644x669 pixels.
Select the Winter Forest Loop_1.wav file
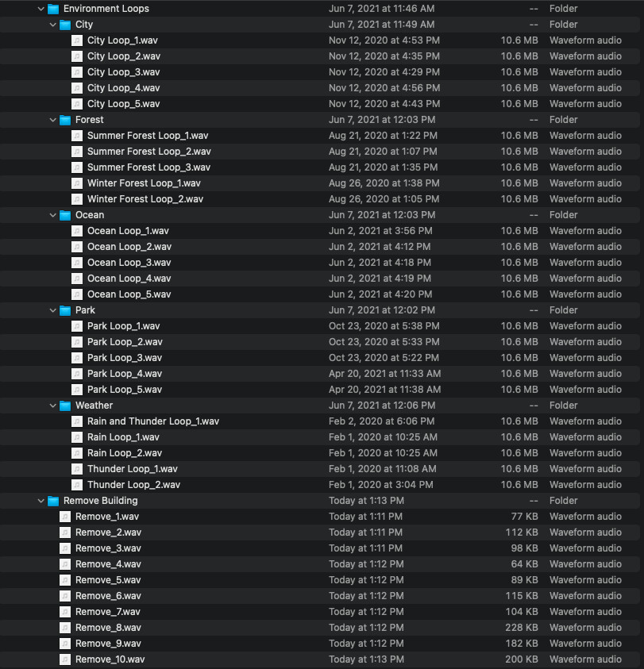pyautogui.click(x=144, y=183)
